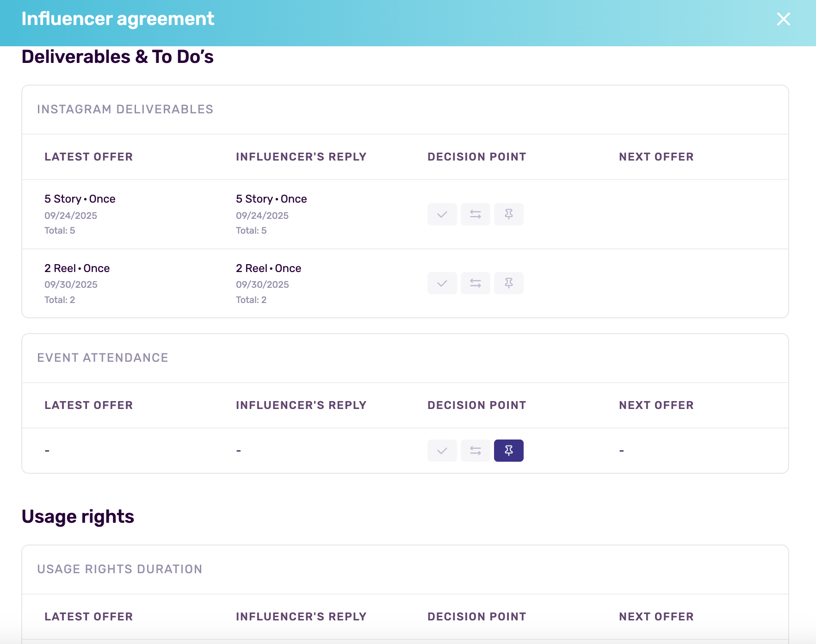Close the Influencer agreement dialog
The height and width of the screenshot is (644, 816).
[x=783, y=19]
